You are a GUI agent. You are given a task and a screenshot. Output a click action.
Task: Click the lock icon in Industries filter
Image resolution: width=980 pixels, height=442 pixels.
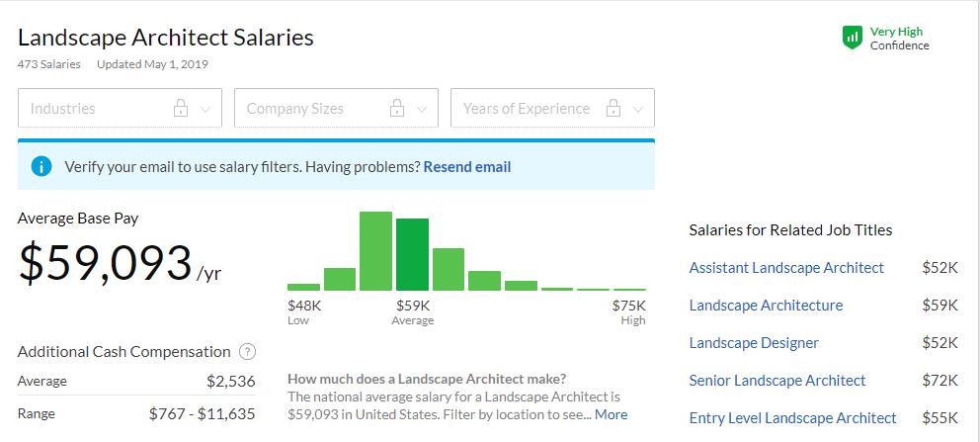pyautogui.click(x=181, y=108)
